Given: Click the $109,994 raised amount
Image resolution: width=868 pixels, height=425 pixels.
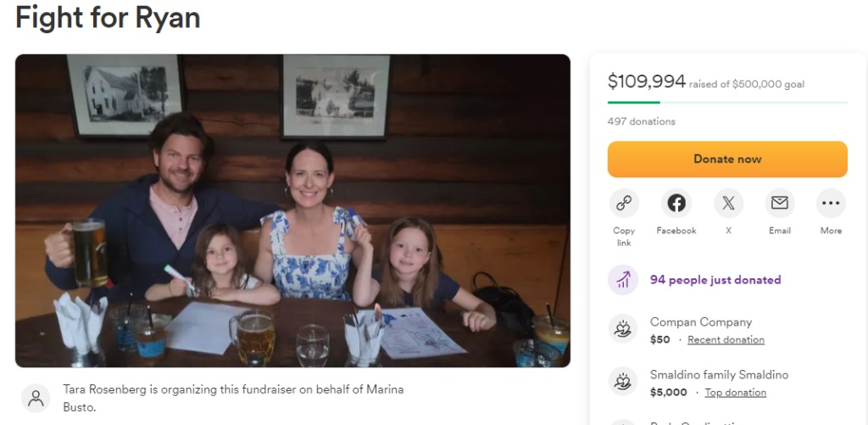Looking at the screenshot, I should click(x=646, y=81).
